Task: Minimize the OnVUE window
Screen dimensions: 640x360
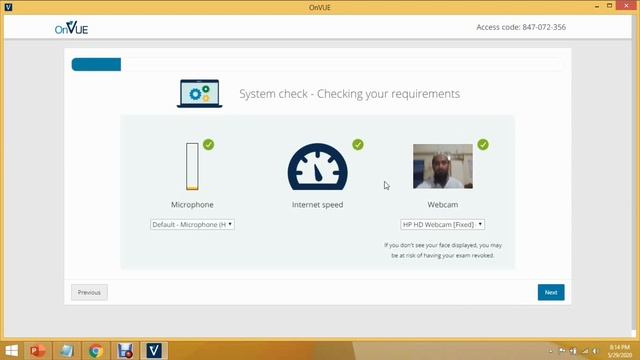Action: [x=597, y=6]
